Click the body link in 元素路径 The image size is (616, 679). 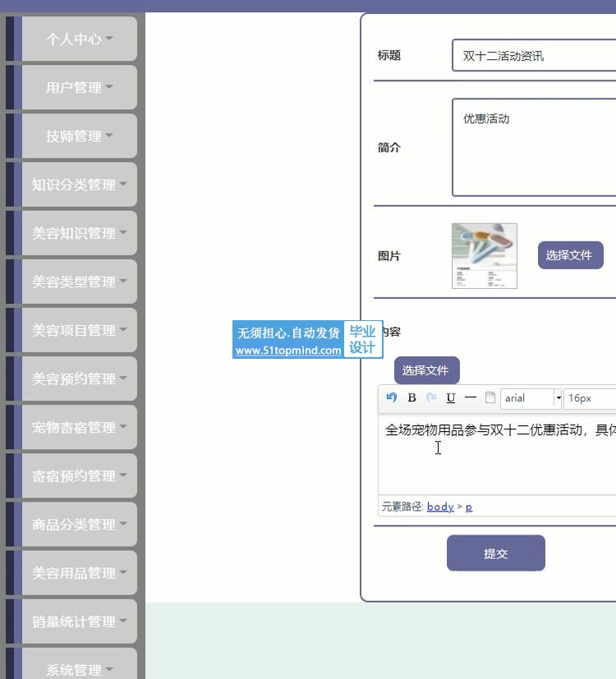(x=440, y=507)
